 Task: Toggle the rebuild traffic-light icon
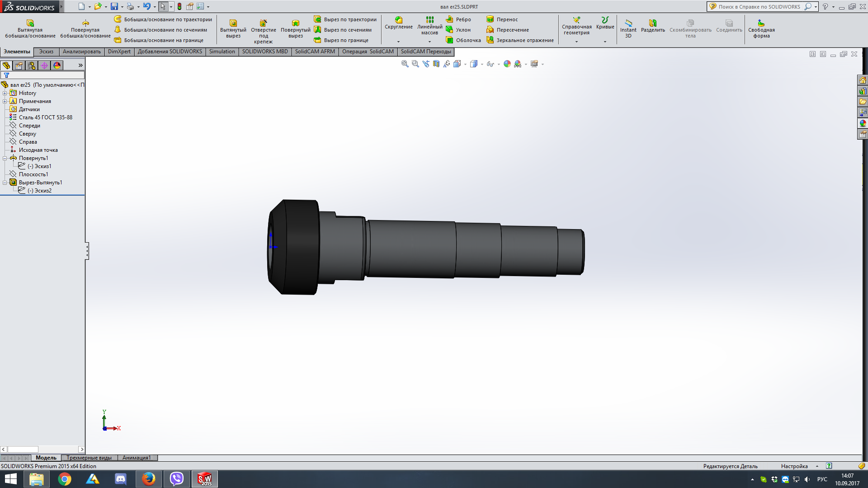pyautogui.click(x=179, y=6)
